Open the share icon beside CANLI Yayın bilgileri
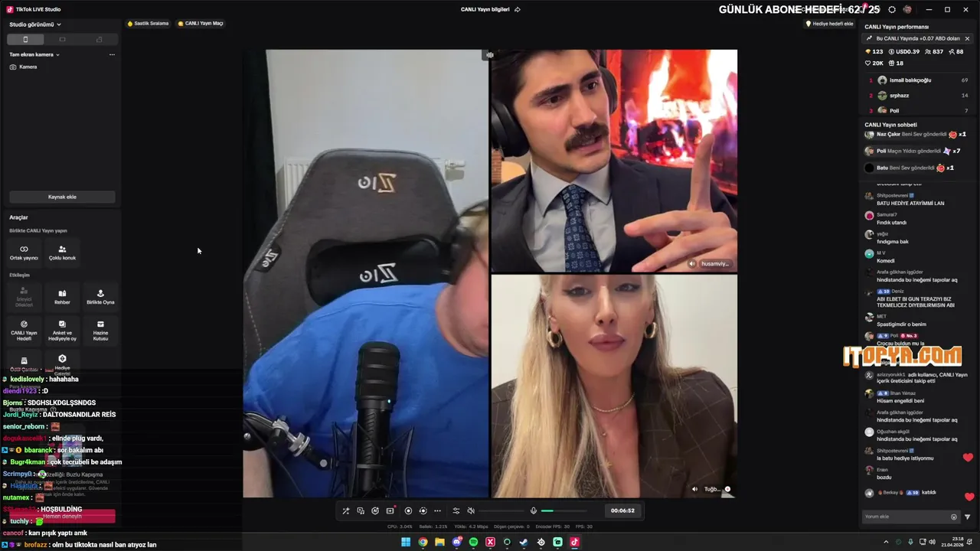This screenshot has height=551, width=980. point(518,9)
